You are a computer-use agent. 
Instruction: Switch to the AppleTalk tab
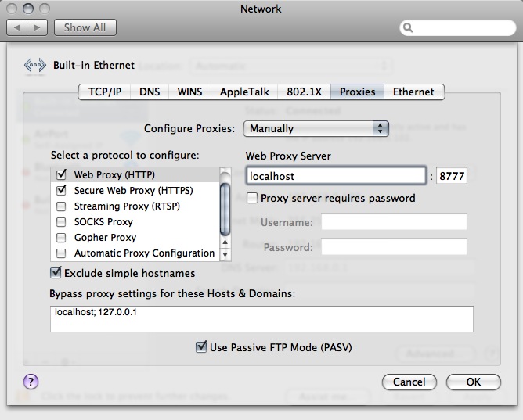[244, 92]
